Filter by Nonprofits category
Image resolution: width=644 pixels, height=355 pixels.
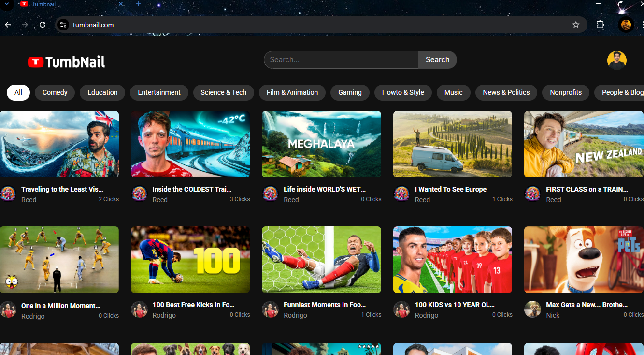pos(566,92)
